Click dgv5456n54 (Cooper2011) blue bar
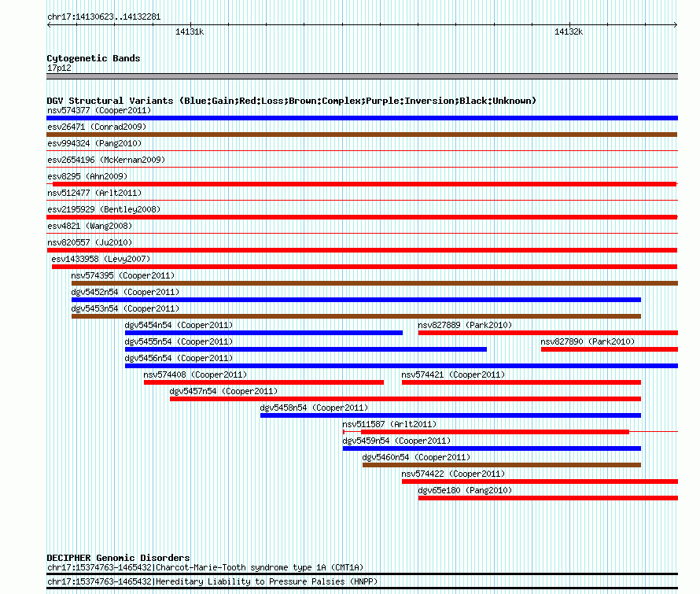This screenshot has width=700, height=594. 401,366
